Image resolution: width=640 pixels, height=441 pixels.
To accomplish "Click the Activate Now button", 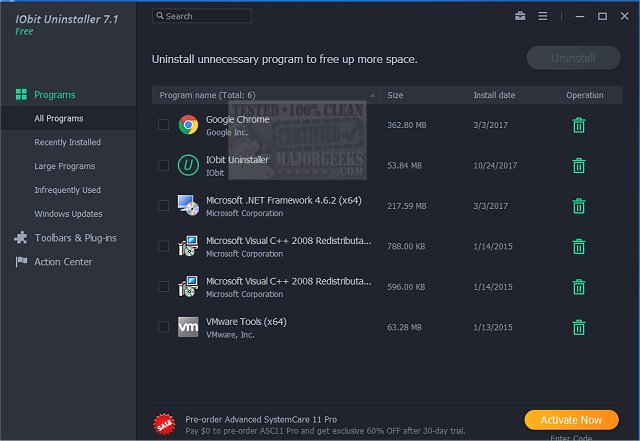I will point(571,420).
